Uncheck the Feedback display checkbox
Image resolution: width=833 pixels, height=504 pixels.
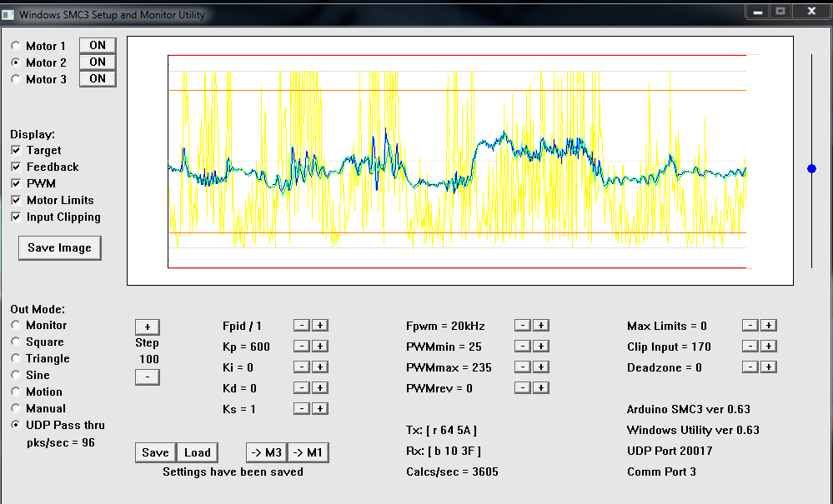click(x=17, y=167)
